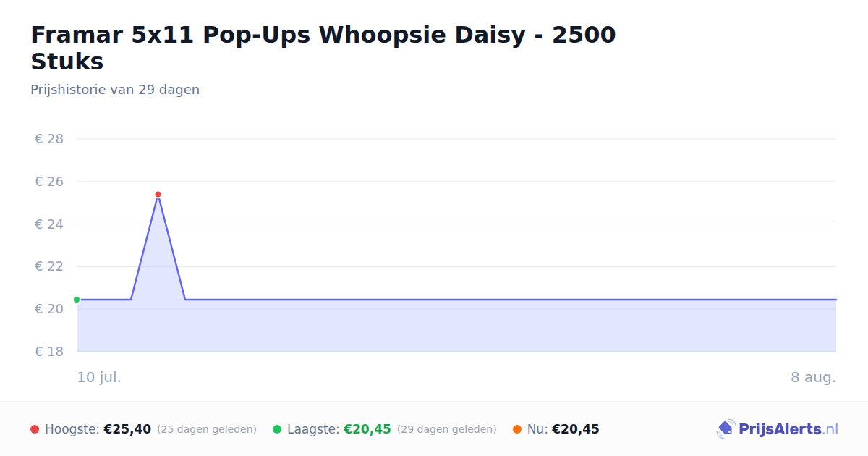Click the PrijsAlerts price tag logo icon
Screen dimensions: 868x456
point(726,429)
